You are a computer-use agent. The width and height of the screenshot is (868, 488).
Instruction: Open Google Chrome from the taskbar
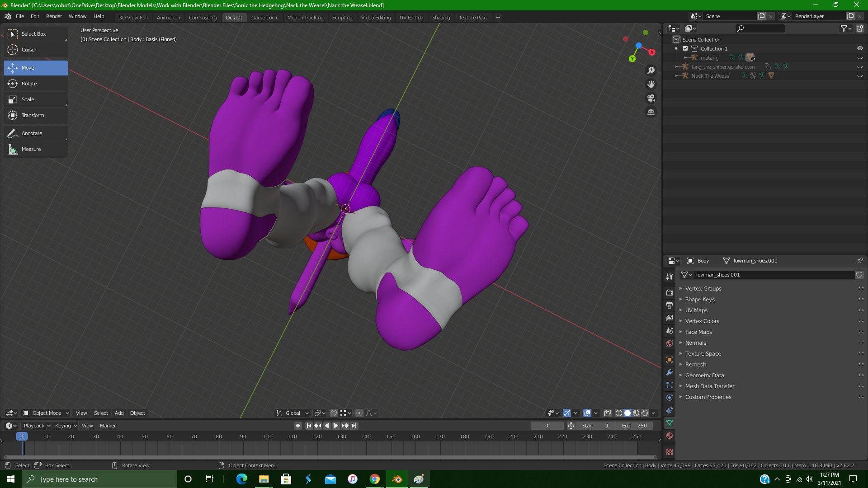coord(375,479)
